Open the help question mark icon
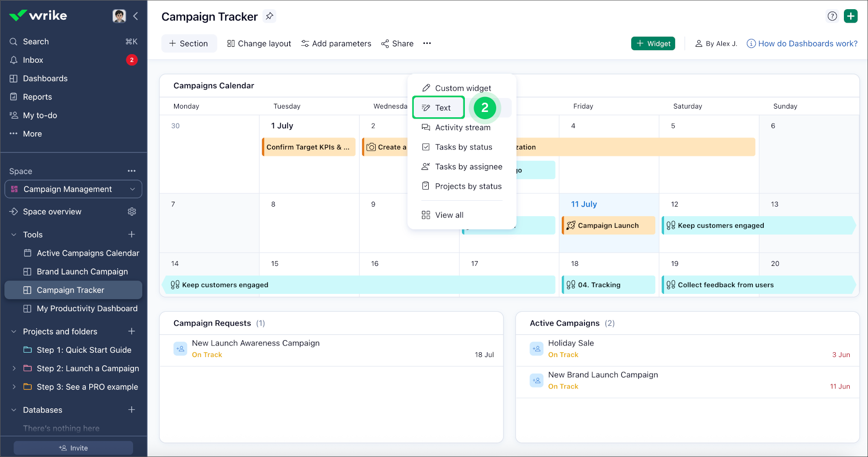The image size is (868, 457). pos(832,16)
